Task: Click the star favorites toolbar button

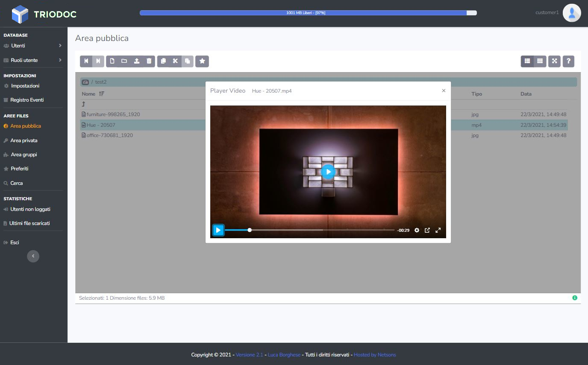Action: coord(202,61)
